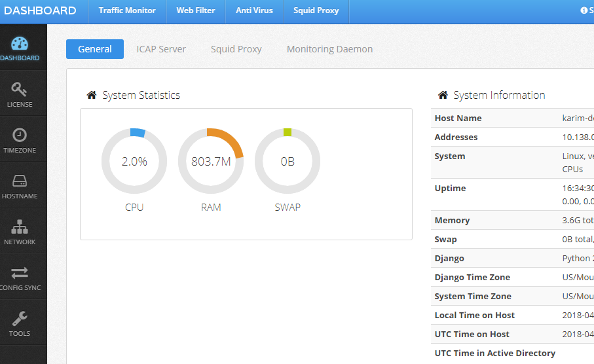The width and height of the screenshot is (594, 364).
Task: Click the 2.0% CPU value
Action: coord(134,162)
